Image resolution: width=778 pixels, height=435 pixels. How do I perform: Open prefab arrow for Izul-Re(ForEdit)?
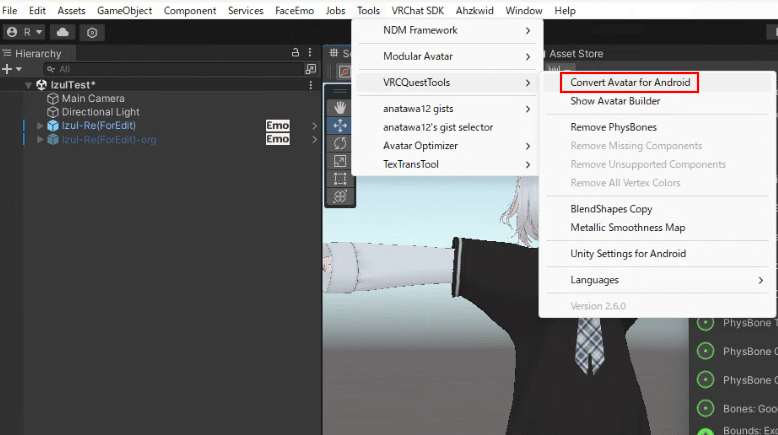tap(314, 126)
